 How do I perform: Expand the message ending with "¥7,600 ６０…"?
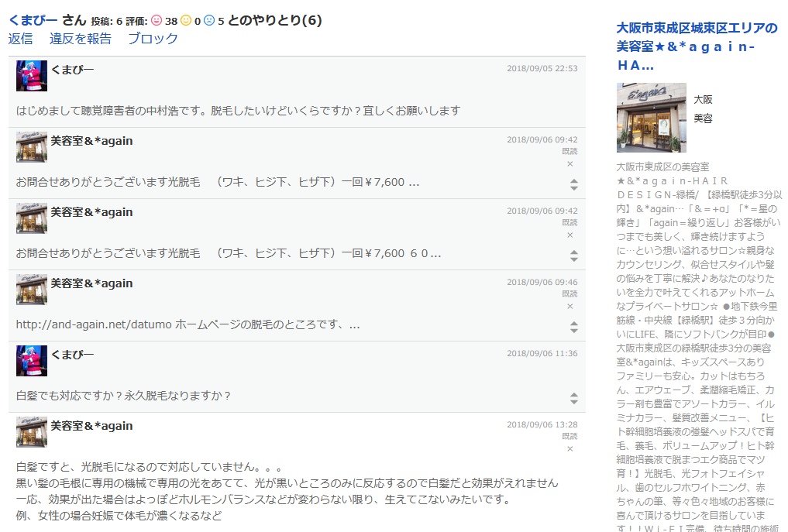click(574, 256)
